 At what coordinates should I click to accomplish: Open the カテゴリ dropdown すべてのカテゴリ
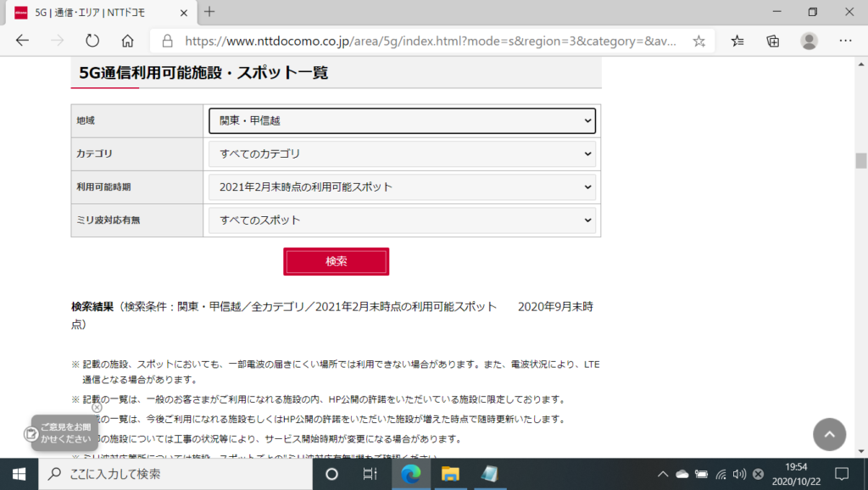pyautogui.click(x=402, y=154)
